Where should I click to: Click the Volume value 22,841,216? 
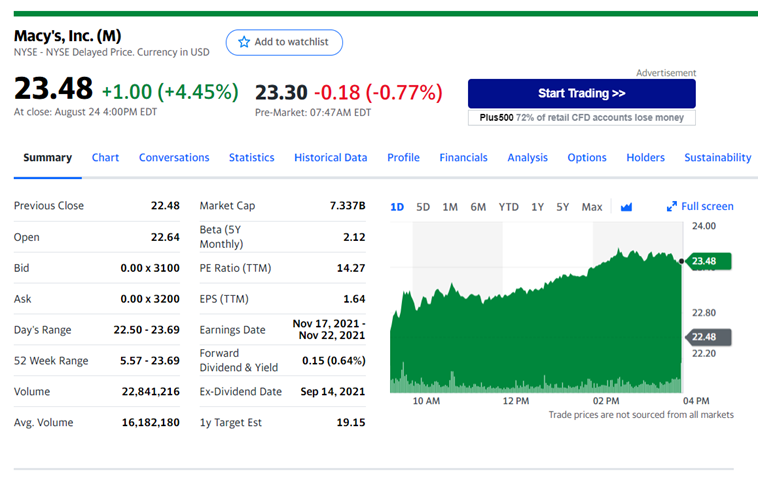150,392
